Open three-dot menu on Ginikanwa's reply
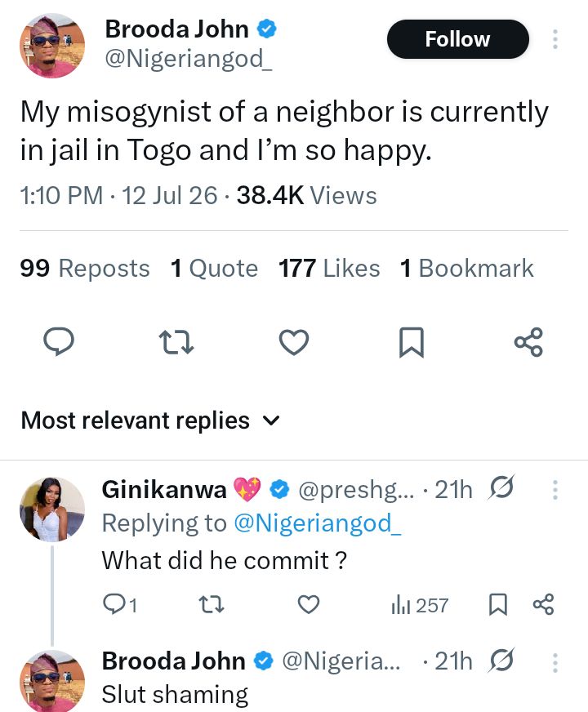The height and width of the screenshot is (712, 588). click(x=555, y=490)
